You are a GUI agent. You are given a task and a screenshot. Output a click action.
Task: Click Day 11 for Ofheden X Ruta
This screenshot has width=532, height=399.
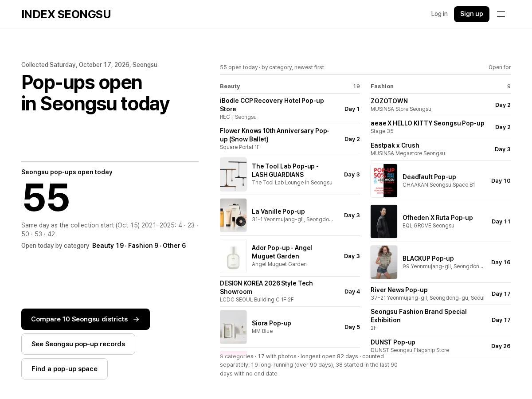[501, 222]
